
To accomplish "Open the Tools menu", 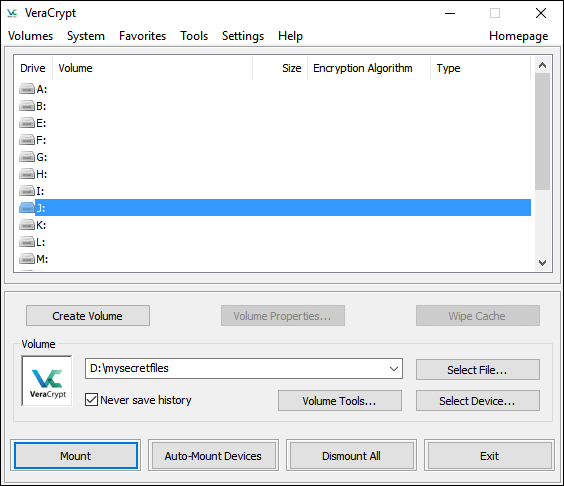I will coord(194,36).
